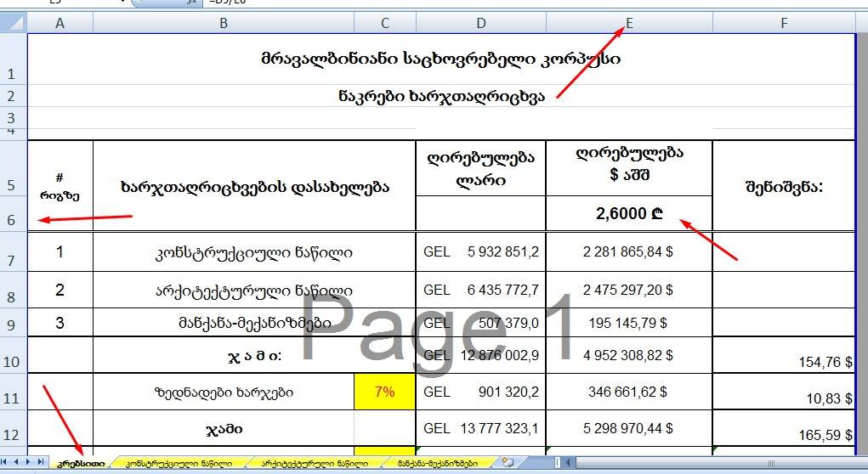
Task: Select column F header
Action: (784, 23)
